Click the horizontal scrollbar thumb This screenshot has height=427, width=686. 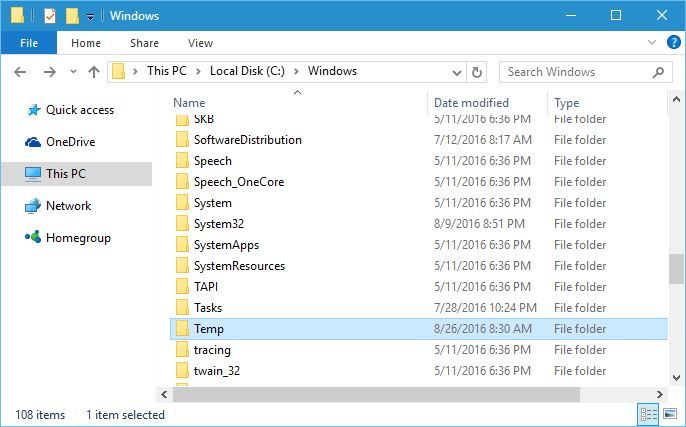[376, 394]
